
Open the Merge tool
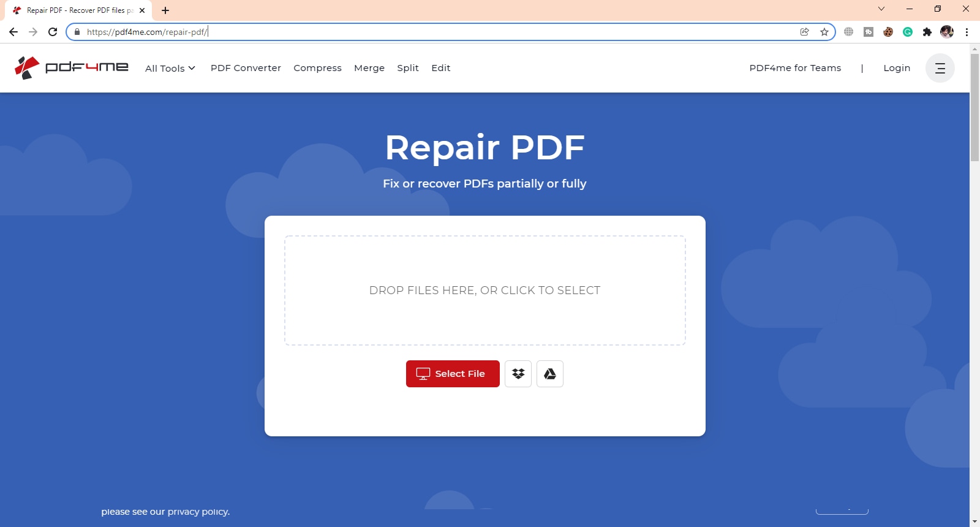pos(369,68)
